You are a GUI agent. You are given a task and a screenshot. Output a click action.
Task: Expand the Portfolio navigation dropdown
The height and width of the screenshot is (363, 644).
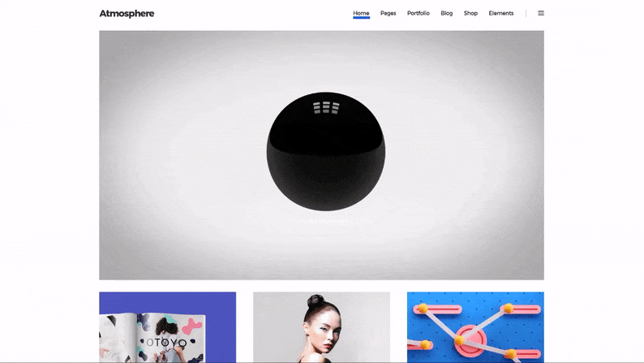(419, 13)
